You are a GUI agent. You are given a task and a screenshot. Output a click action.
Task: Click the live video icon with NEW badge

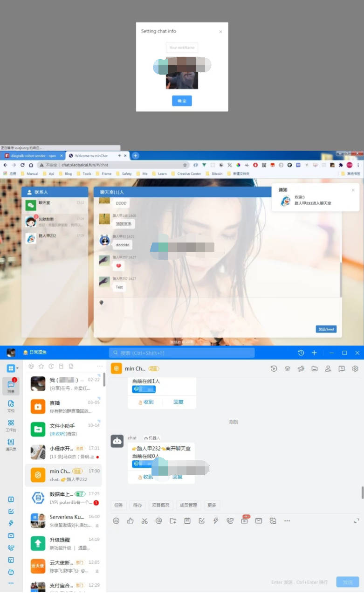pos(244,520)
